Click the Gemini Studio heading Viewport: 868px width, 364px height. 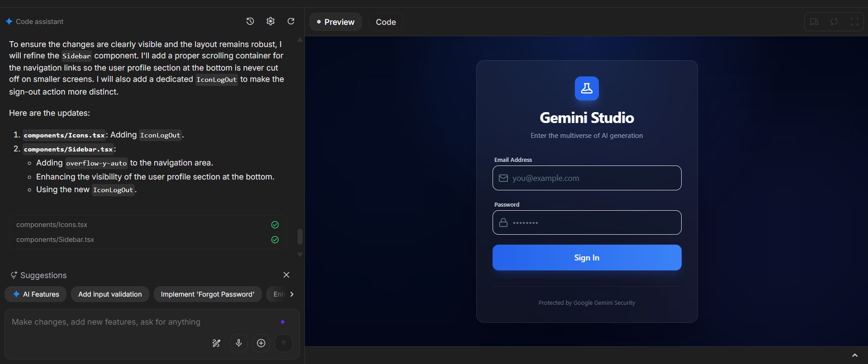click(587, 118)
